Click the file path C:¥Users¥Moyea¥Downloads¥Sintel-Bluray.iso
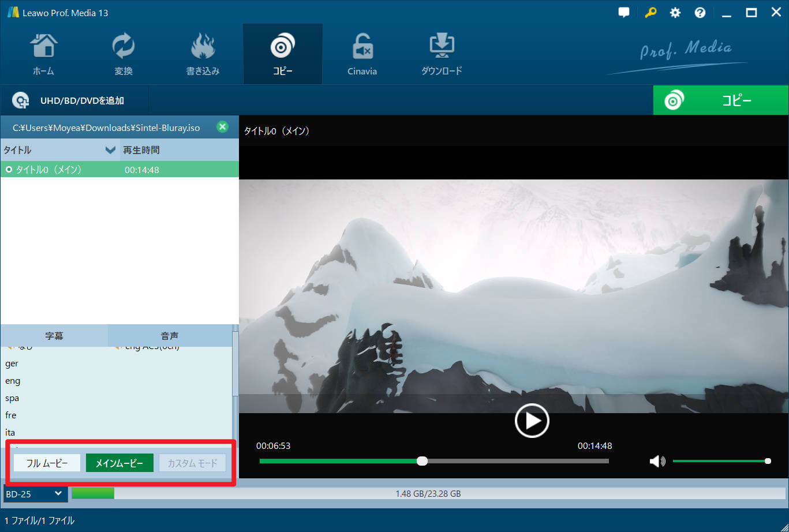 click(x=106, y=128)
